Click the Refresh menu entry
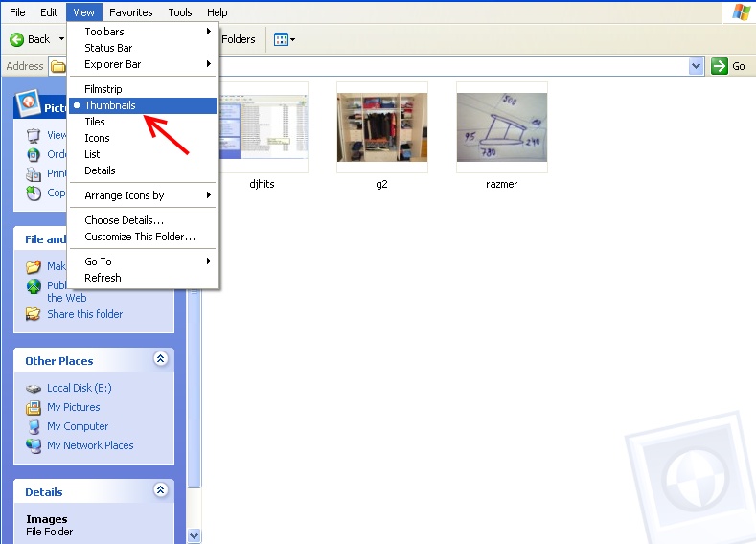Viewport: 756px width, 544px height. (x=103, y=278)
